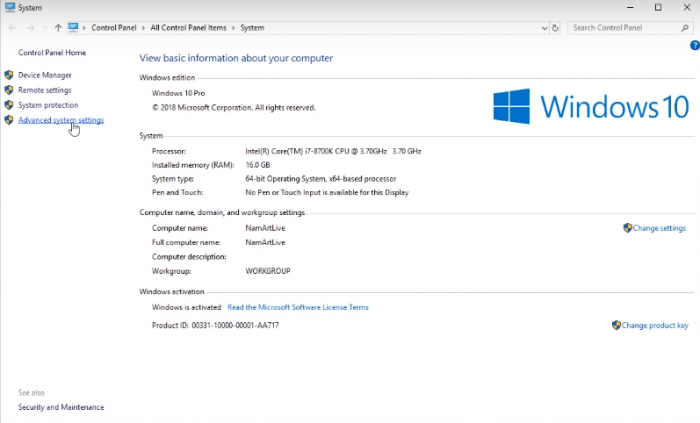Viewport: 700px width, 423px height.
Task: Click the shield icon beside Device Manager
Action: [x=9, y=75]
